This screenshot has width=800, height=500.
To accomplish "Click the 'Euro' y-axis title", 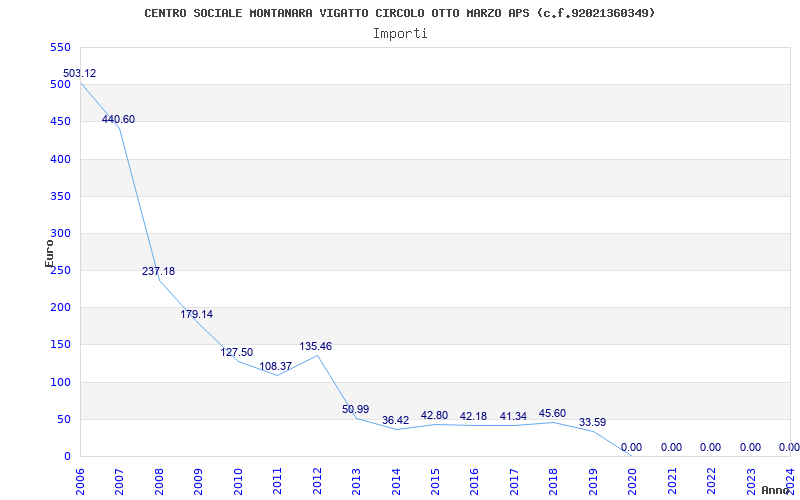I will [x=49, y=253].
